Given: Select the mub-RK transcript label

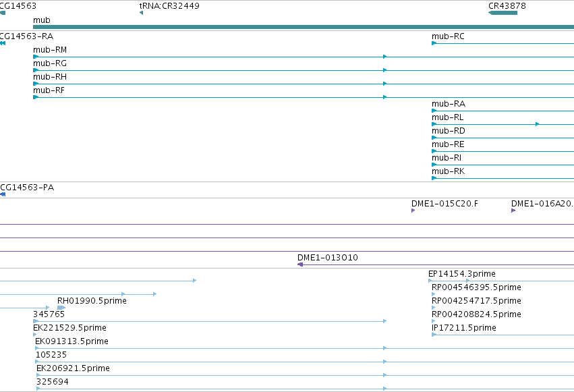Looking at the screenshot, I should pyautogui.click(x=448, y=171).
